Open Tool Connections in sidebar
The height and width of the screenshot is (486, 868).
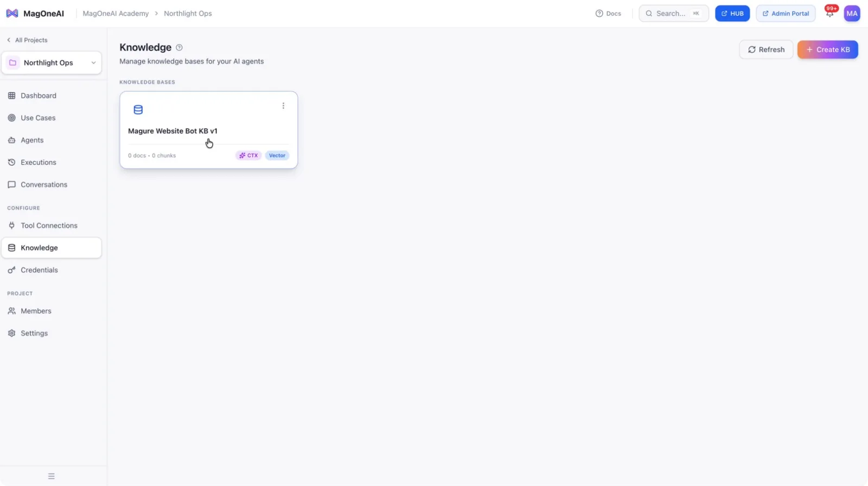51,226
